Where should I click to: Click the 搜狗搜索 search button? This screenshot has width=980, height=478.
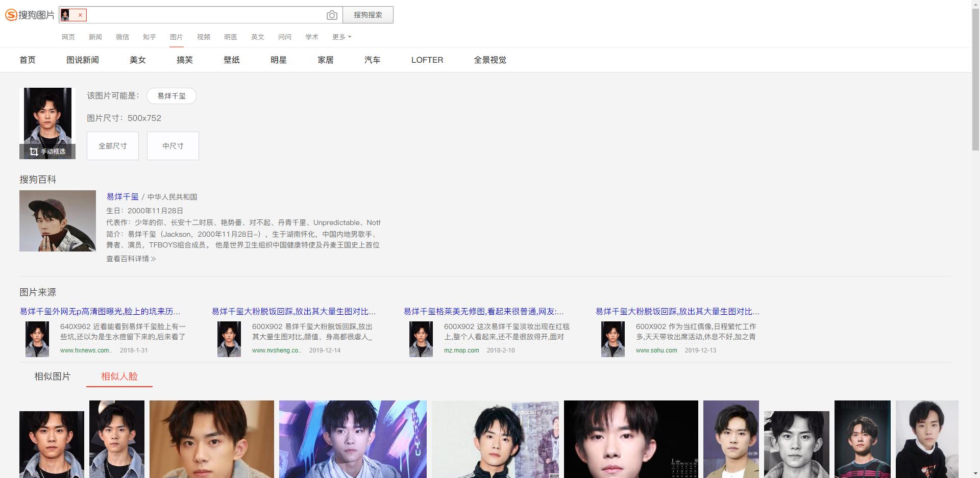pyautogui.click(x=368, y=15)
